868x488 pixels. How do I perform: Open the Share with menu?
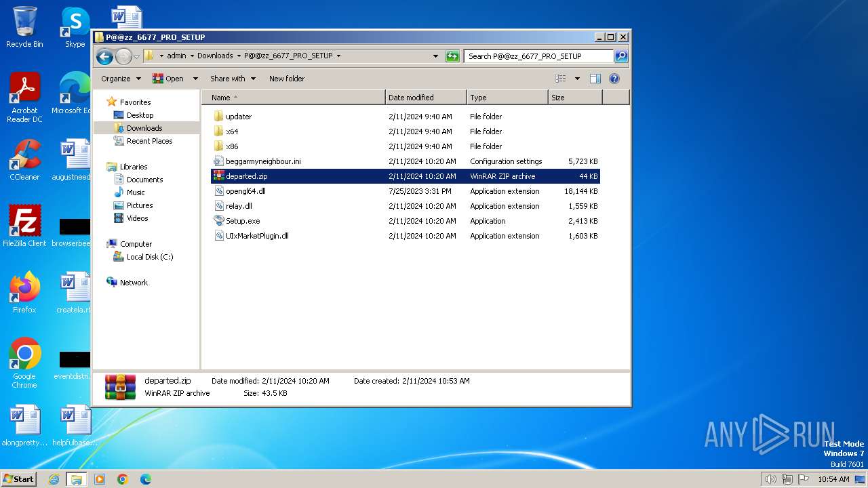233,79
